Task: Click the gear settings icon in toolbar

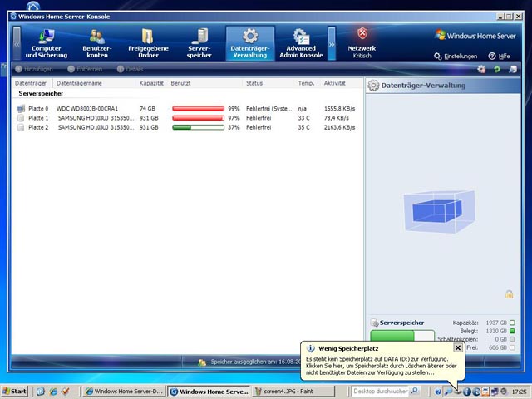Action: click(x=481, y=70)
